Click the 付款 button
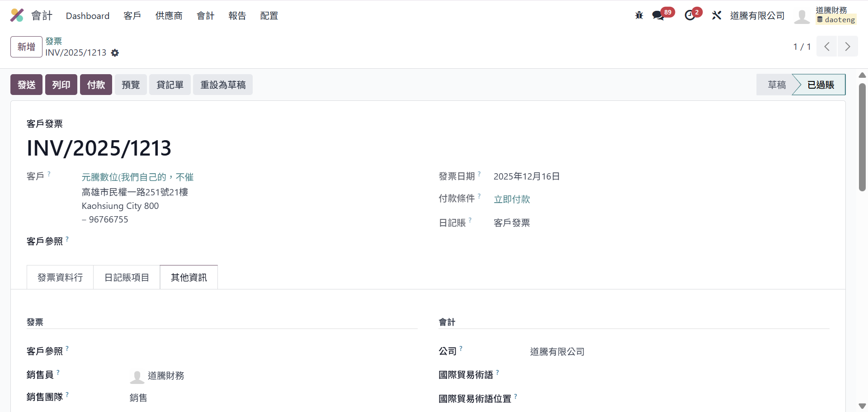Viewport: 868px width, 412px height. 96,85
